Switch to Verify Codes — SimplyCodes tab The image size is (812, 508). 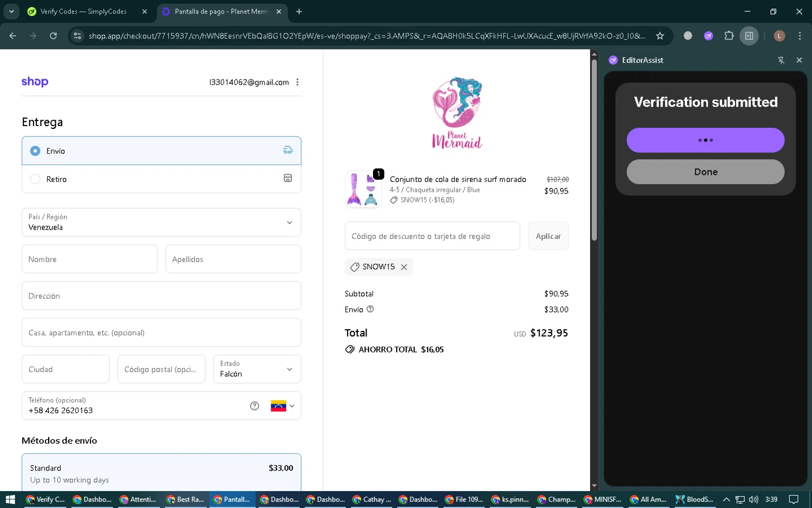pyautogui.click(x=84, y=11)
